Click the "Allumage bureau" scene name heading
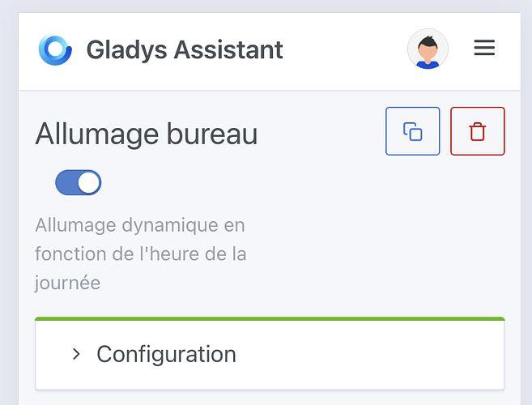The width and height of the screenshot is (532, 405). click(147, 134)
